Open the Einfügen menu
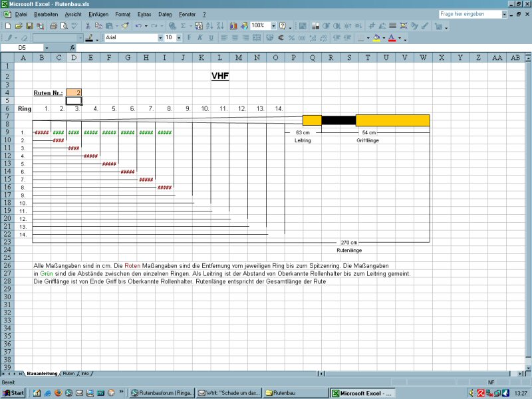532x399 pixels. coord(97,14)
